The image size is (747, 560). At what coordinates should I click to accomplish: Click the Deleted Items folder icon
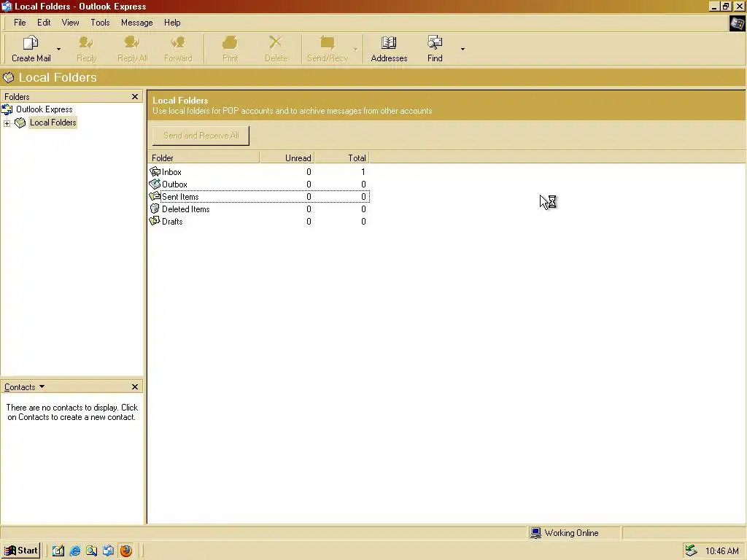tap(155, 209)
